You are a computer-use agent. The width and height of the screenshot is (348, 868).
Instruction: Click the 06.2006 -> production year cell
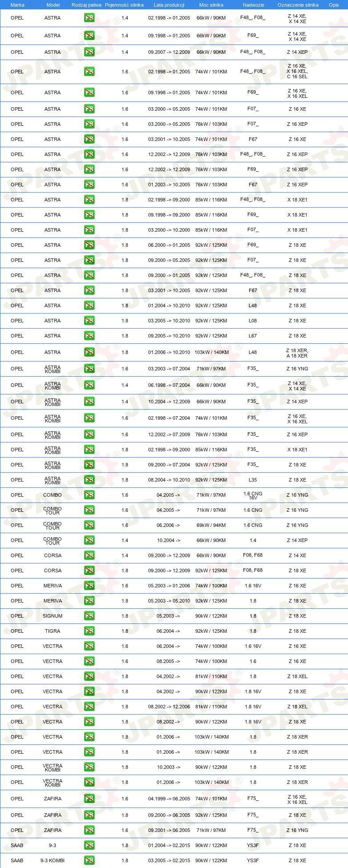click(168, 525)
